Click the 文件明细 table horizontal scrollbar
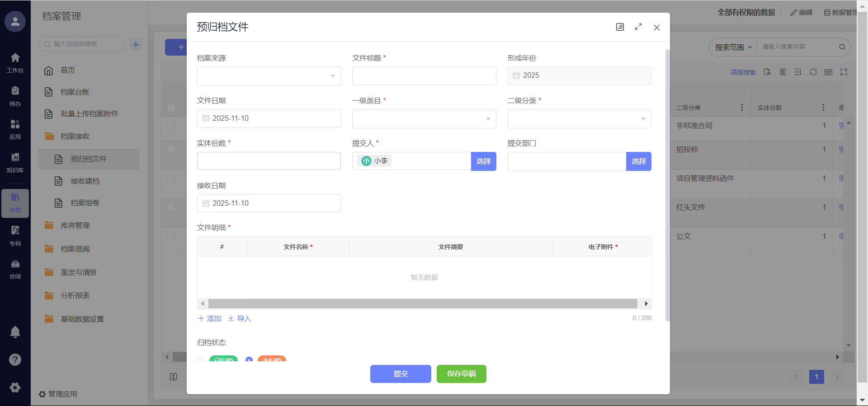 coord(422,303)
